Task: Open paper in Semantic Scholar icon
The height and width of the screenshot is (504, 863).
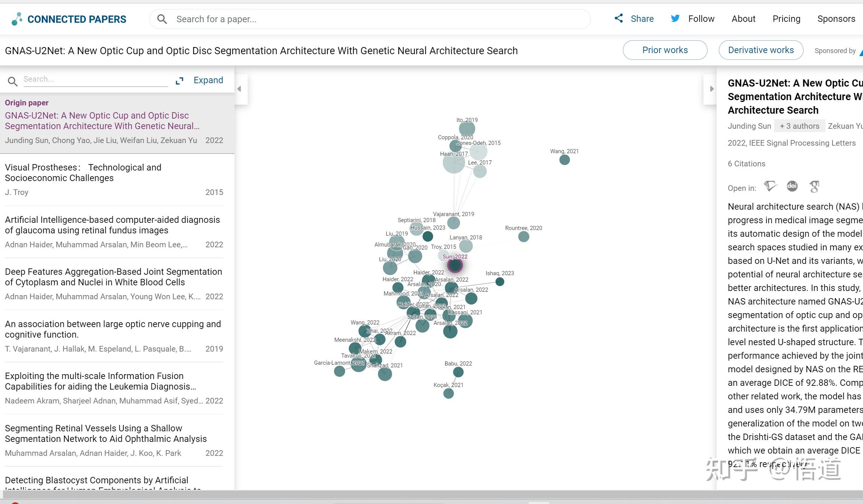Action: (770, 186)
